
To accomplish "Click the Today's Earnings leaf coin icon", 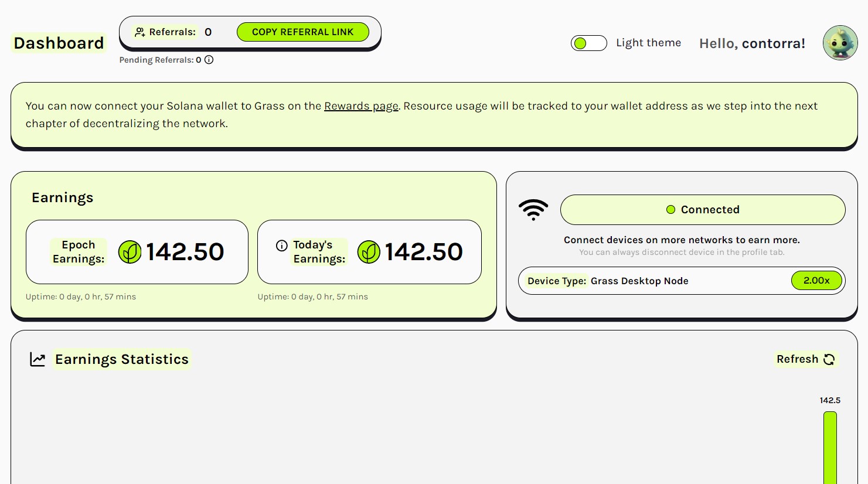I will tap(369, 252).
